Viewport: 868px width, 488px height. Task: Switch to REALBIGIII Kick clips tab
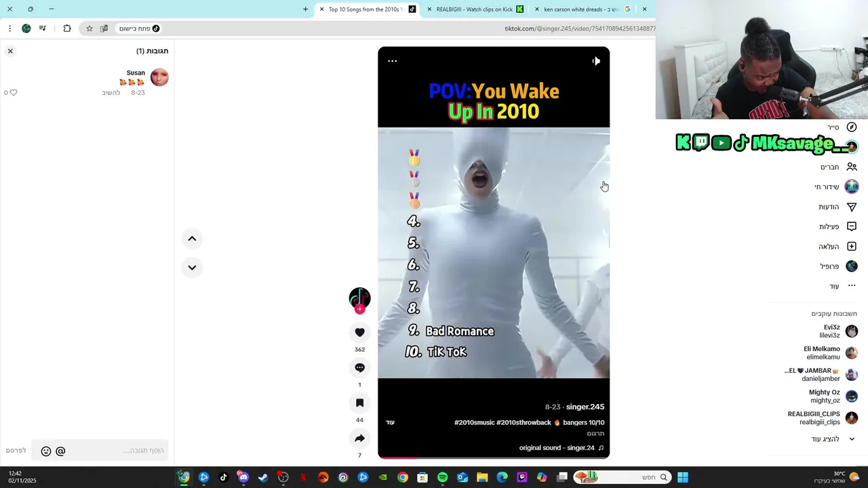[475, 9]
